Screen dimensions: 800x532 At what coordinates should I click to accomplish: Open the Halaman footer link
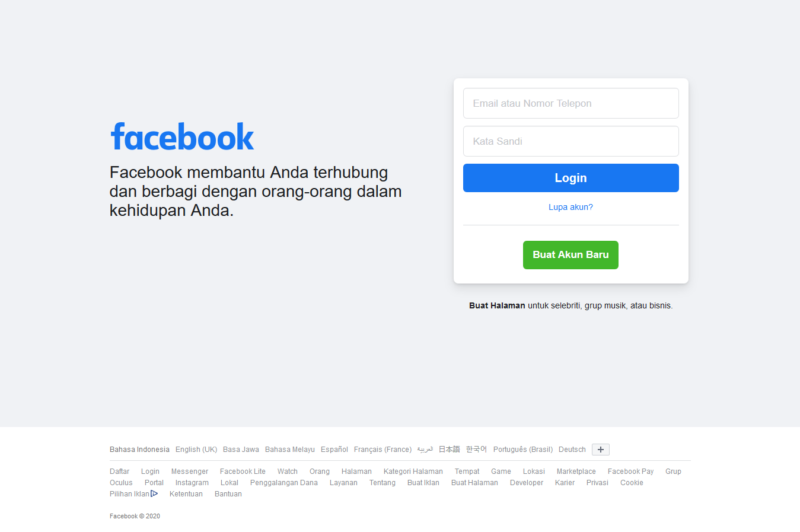coord(356,472)
